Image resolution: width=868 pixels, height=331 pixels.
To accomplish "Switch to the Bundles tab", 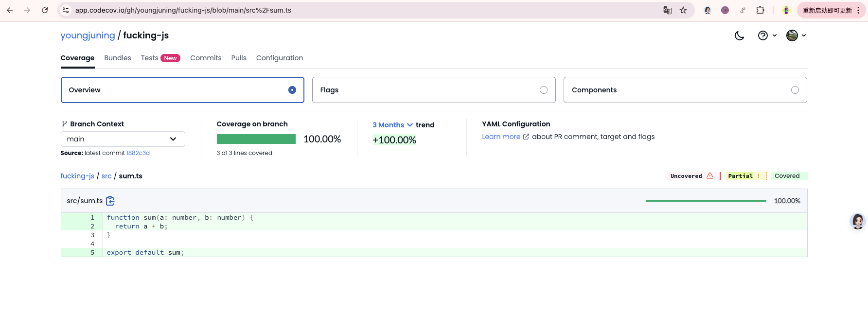I will click(x=118, y=58).
